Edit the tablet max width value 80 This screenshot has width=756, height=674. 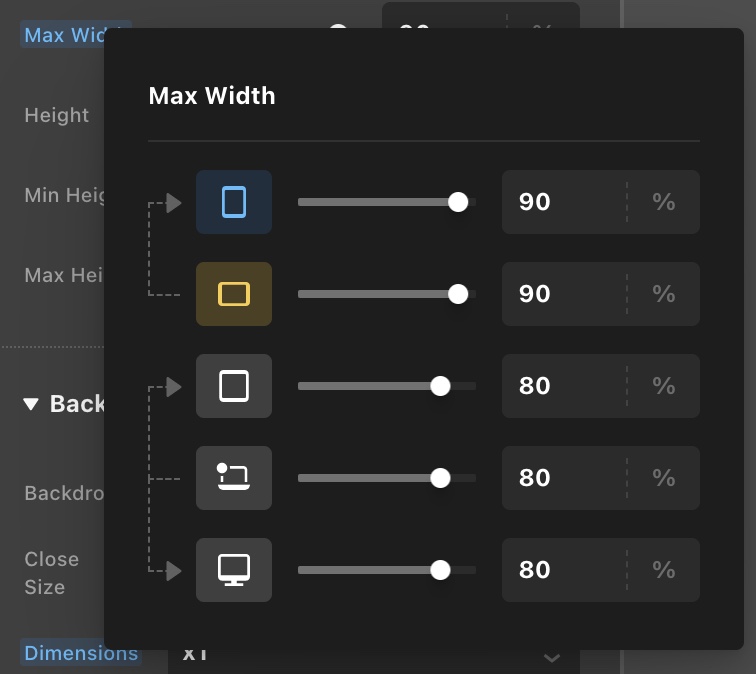(x=562, y=386)
